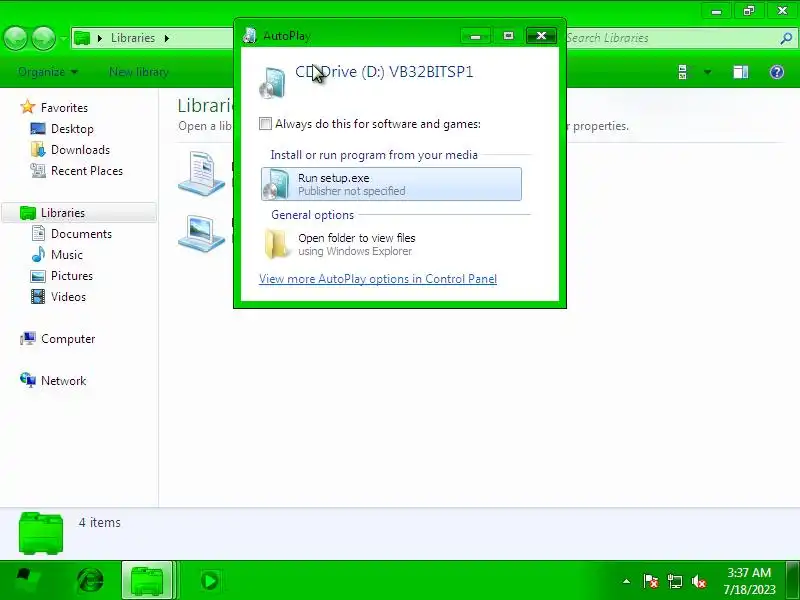
Task: Open recent pages dropdown next to Forward
Action: [x=63, y=38]
